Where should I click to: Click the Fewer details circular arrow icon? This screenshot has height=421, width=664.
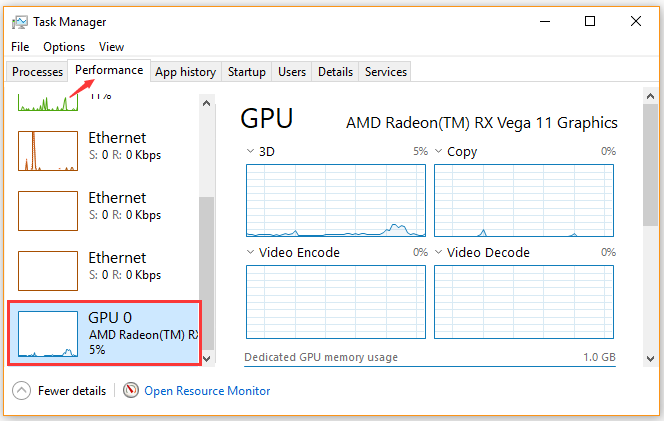21,391
